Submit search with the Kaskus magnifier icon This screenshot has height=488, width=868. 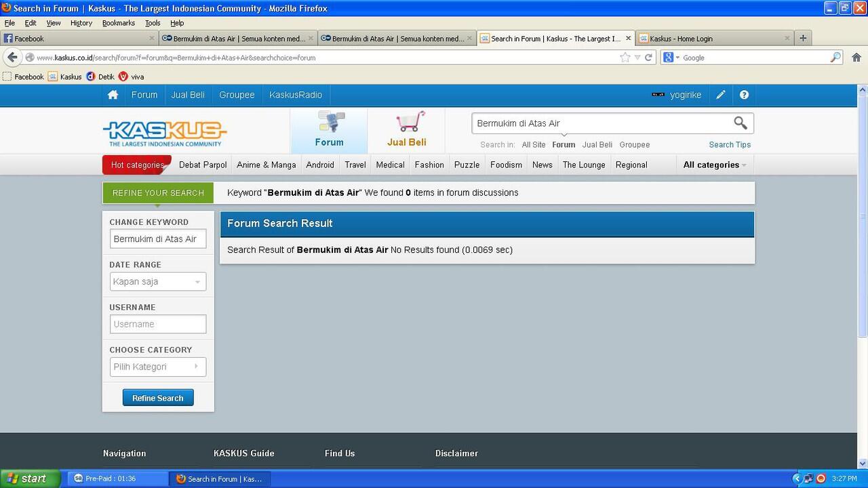coord(741,123)
